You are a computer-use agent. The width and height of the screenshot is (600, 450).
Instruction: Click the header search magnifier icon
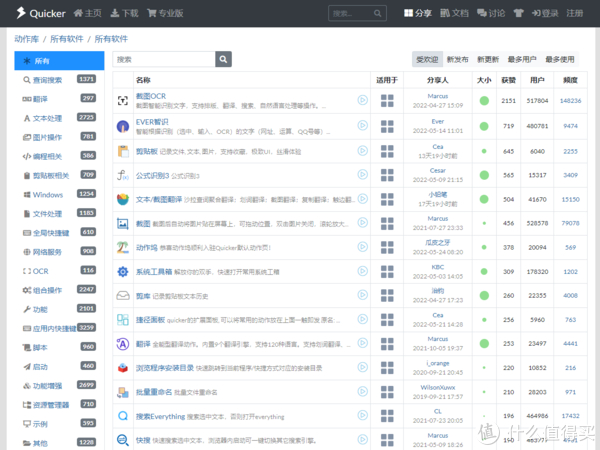[378, 13]
